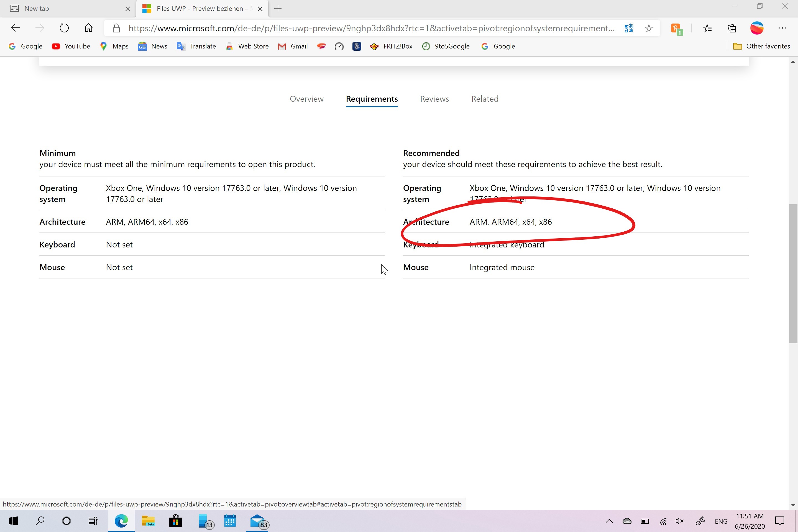Open Cortana from the taskbar
This screenshot has height=532, width=798.
(66, 521)
